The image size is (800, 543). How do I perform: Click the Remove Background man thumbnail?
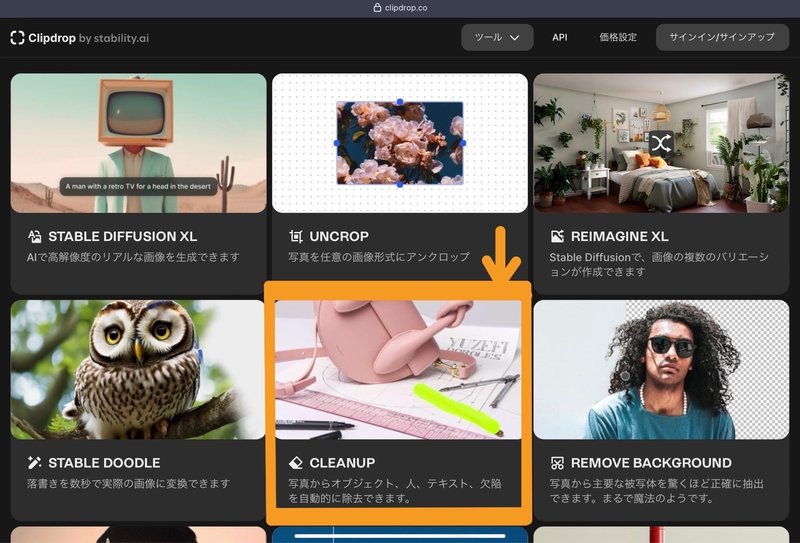[x=661, y=369]
